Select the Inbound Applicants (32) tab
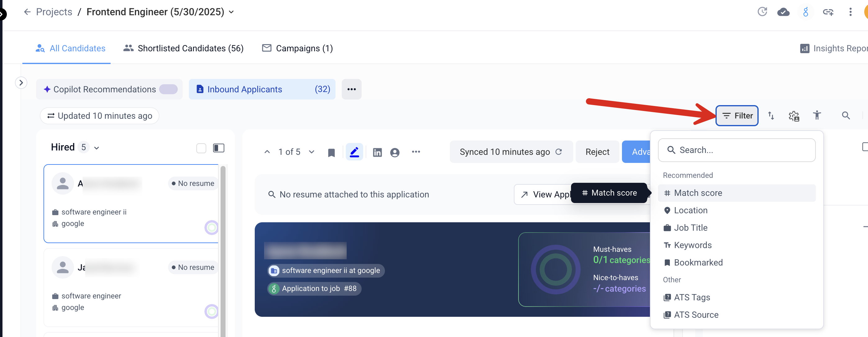 pyautogui.click(x=262, y=90)
